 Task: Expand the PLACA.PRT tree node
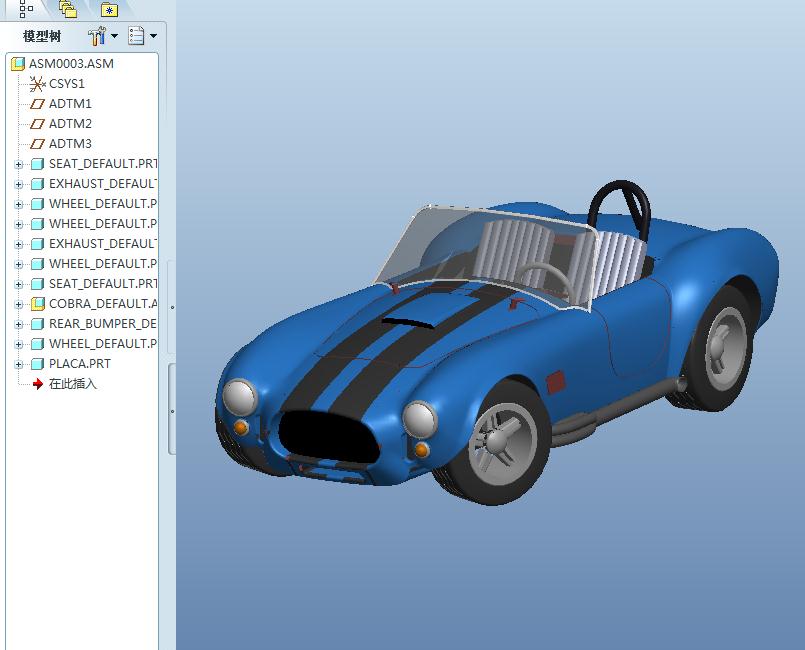pos(18,364)
